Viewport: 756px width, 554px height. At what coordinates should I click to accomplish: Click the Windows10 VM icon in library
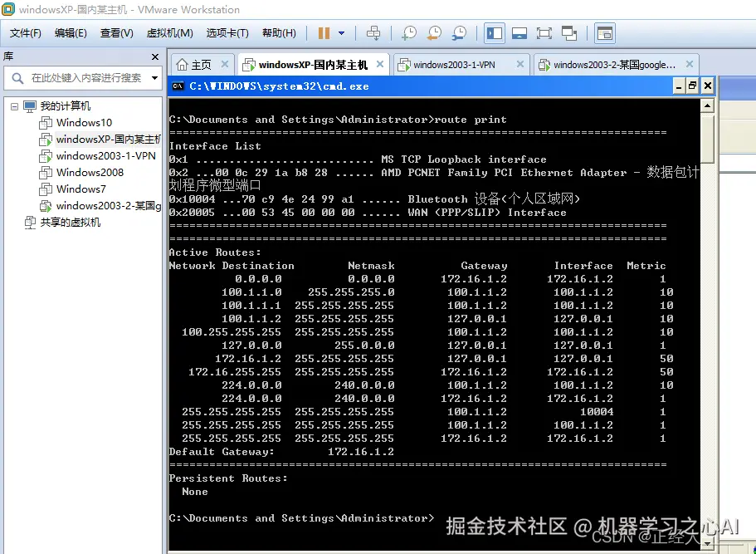tap(46, 123)
